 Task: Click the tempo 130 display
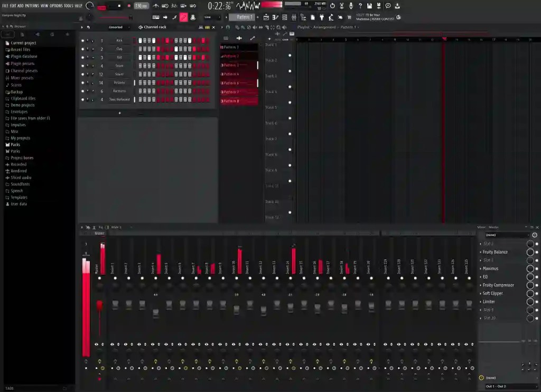pos(141,6)
